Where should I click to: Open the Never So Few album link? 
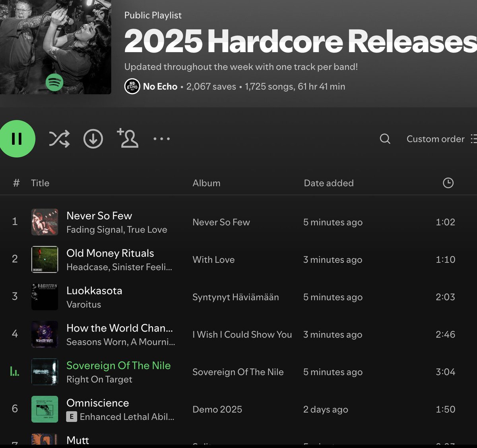(x=221, y=222)
